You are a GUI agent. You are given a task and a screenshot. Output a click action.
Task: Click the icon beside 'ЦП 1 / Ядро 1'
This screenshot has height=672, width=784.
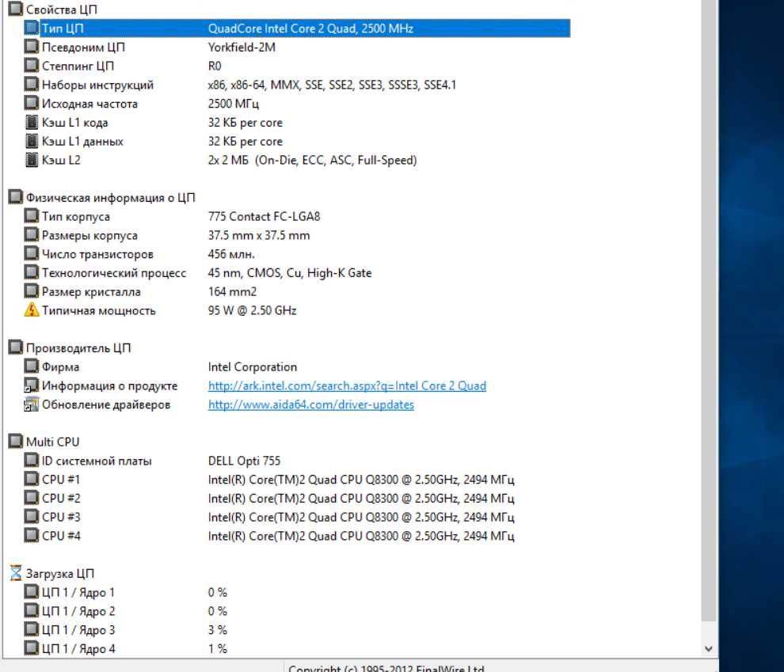click(32, 591)
